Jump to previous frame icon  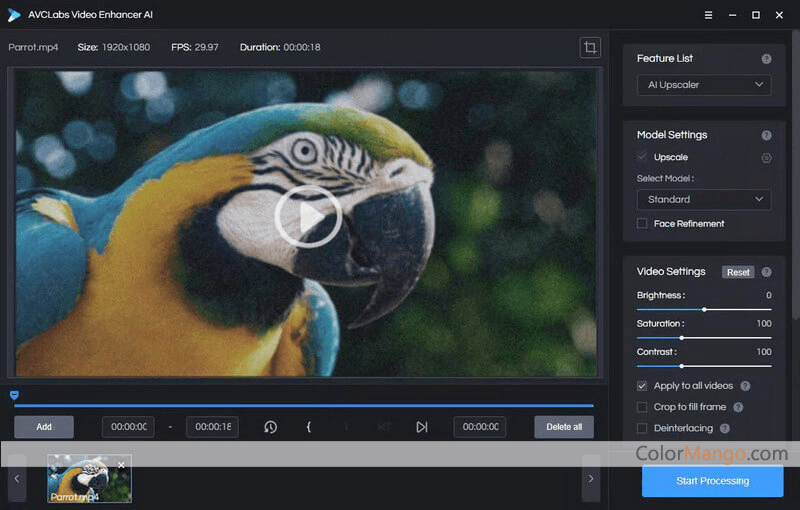384,427
